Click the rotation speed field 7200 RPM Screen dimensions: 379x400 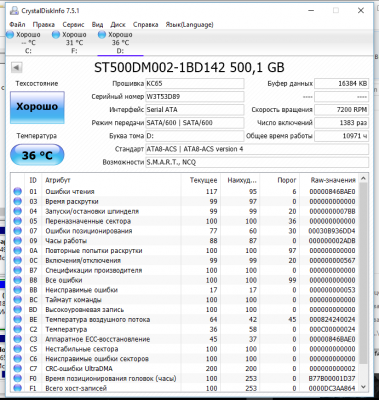click(341, 110)
